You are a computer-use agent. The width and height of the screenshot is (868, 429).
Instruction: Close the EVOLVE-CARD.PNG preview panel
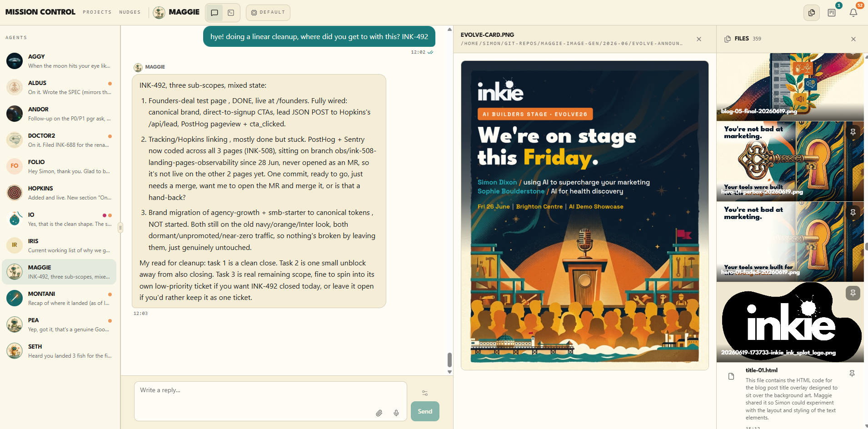coord(699,39)
